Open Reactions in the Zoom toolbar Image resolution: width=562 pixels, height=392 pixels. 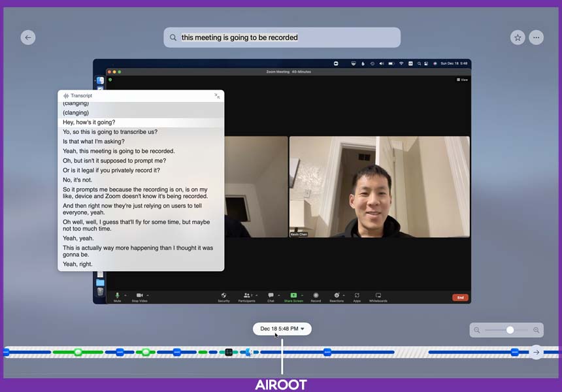pos(337,297)
